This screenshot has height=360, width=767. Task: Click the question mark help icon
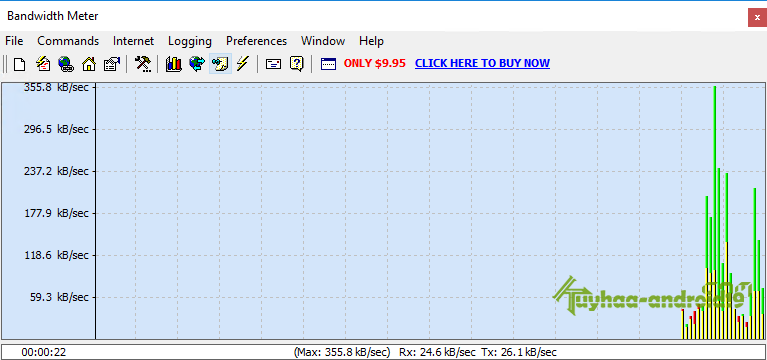(296, 64)
